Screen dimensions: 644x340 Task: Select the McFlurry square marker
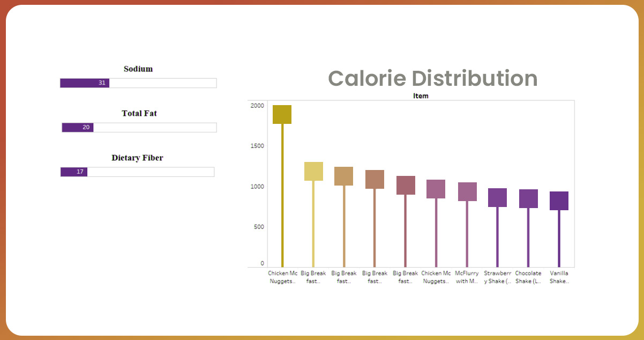click(467, 191)
